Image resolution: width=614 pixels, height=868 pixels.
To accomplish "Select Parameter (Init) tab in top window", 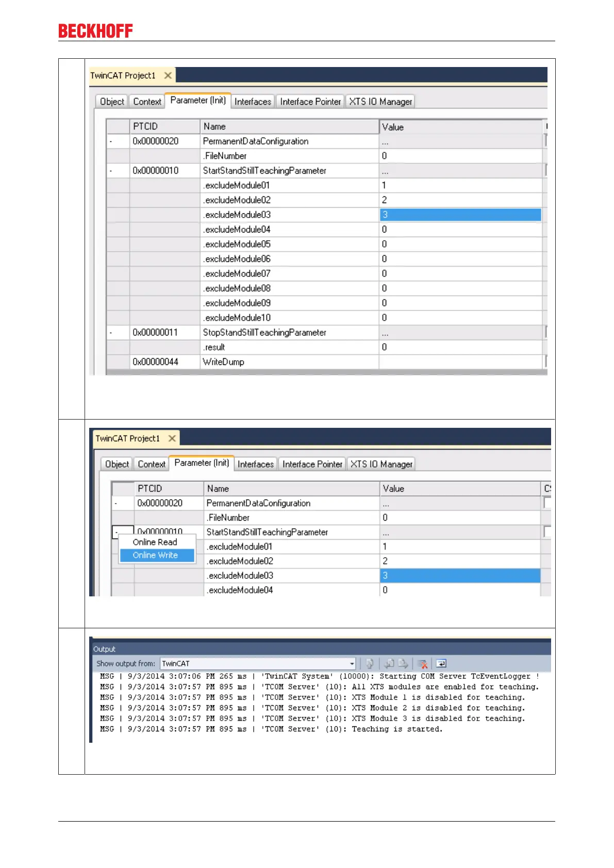I will (x=198, y=100).
